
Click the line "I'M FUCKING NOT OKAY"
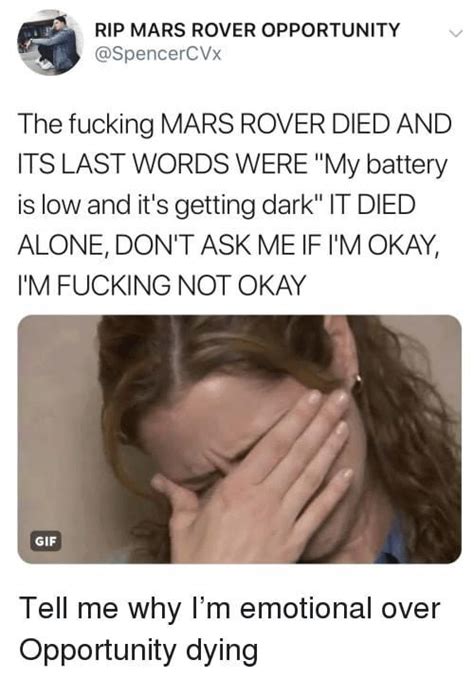coord(161,285)
